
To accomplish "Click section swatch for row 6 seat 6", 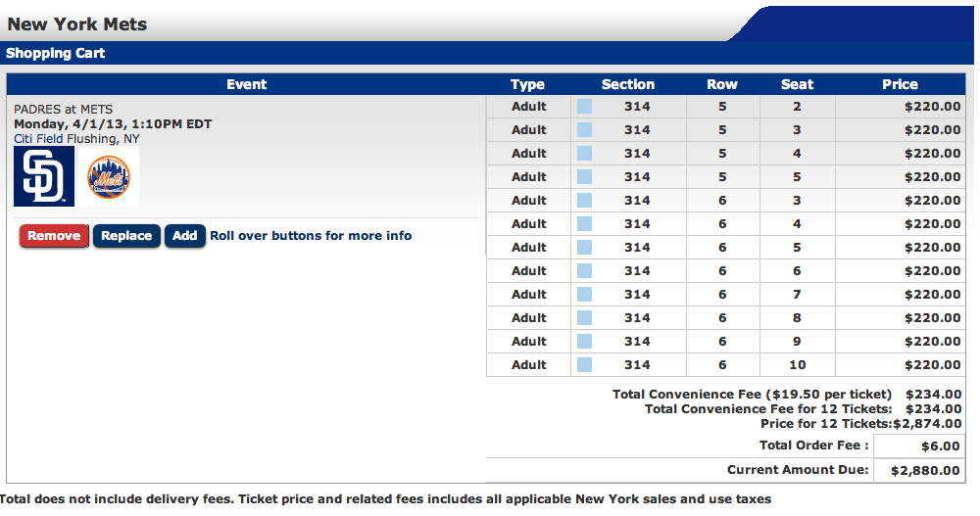I will tap(584, 271).
